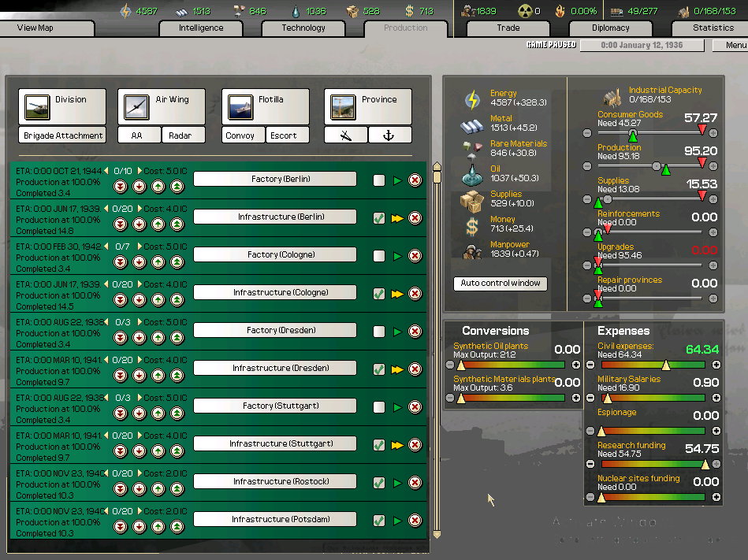The height and width of the screenshot is (560, 748).
Task: Click the Auto control window button
Action: (500, 283)
